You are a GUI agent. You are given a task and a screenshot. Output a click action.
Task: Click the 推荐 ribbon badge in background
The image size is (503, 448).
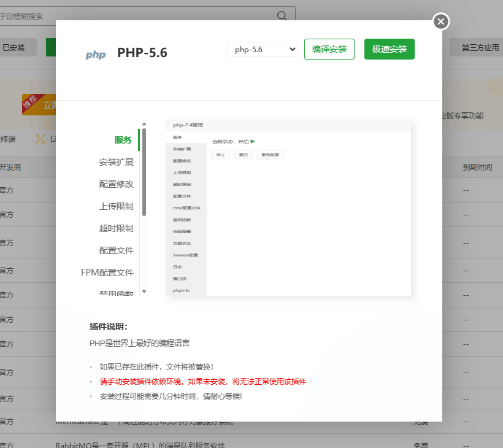[32, 102]
